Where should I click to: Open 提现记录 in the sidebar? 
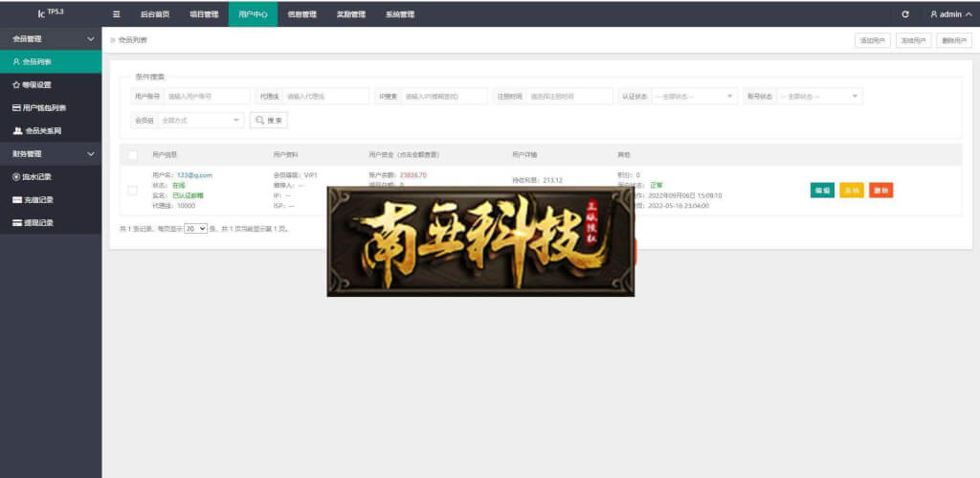51,223
